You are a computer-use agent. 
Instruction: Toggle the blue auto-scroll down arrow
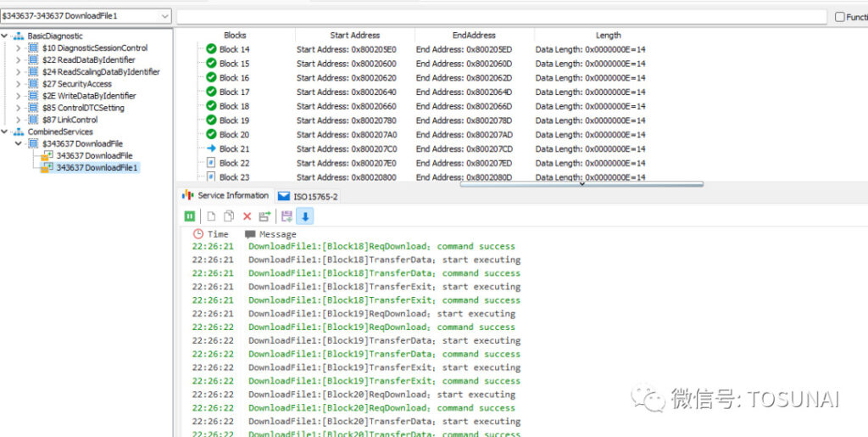coord(305,216)
